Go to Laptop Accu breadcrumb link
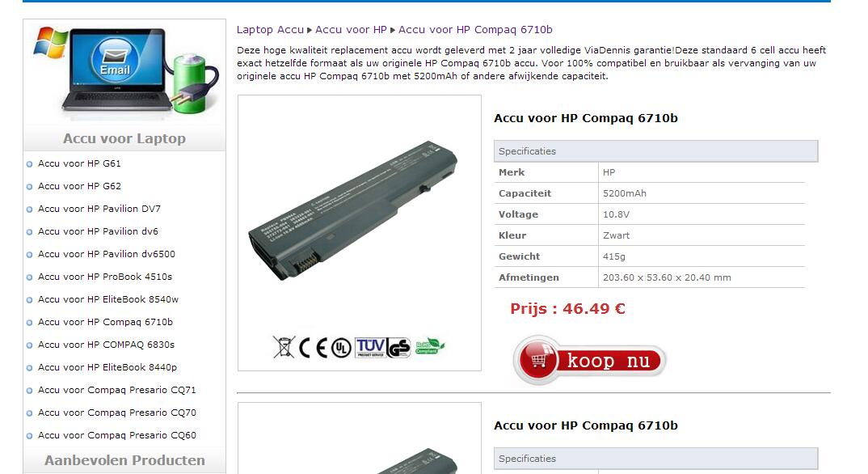Viewport: 868px width, 474px height. click(x=270, y=30)
